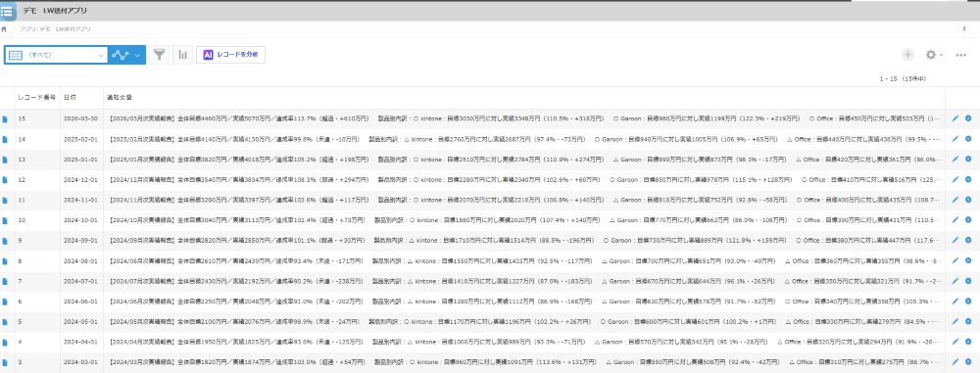Viewport: 980px width, 373px height.
Task: Delete the 2025-02-01 record
Action: pos(968,139)
